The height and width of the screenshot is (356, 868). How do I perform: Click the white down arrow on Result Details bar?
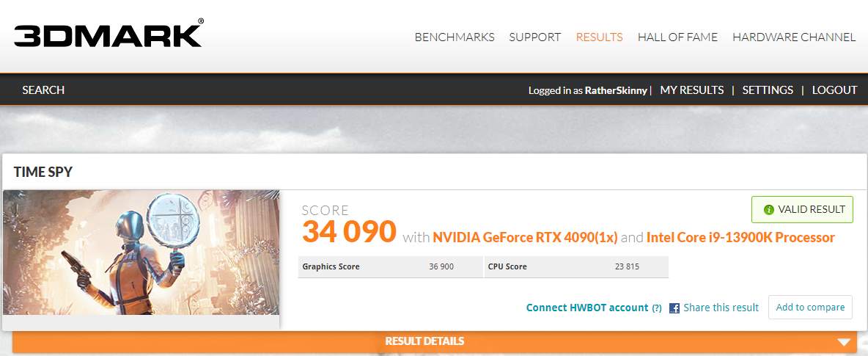pyautogui.click(x=844, y=342)
